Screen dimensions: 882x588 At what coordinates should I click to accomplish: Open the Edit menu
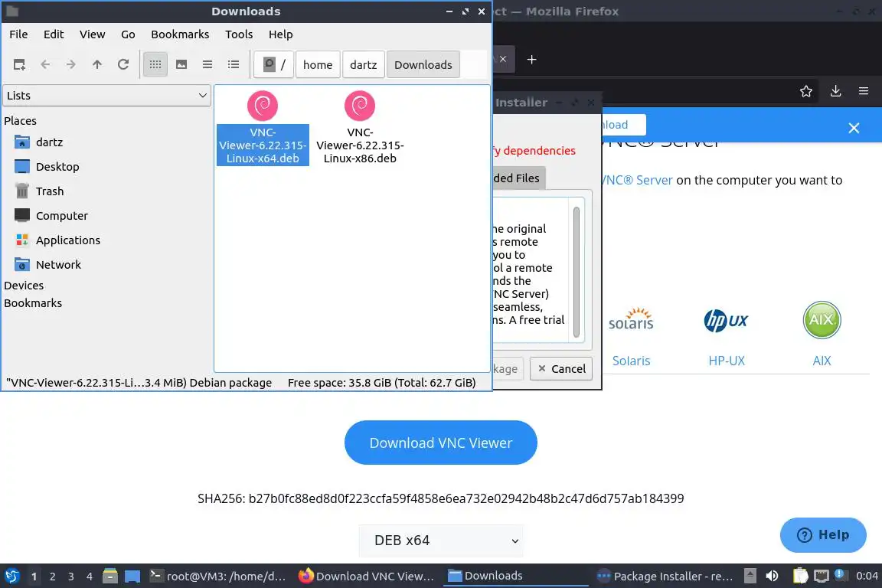pyautogui.click(x=54, y=34)
